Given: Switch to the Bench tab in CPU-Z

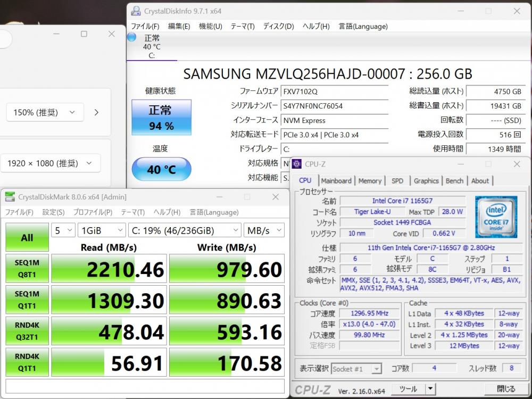Looking at the screenshot, I should click(x=454, y=181).
